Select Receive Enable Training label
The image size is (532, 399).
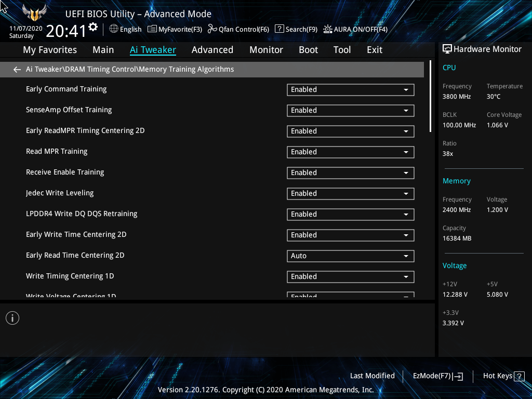pyautogui.click(x=65, y=172)
